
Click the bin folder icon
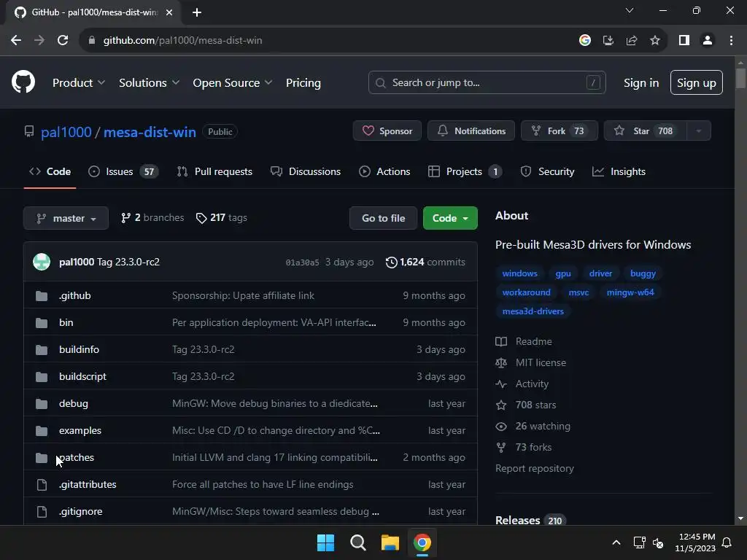42,323
